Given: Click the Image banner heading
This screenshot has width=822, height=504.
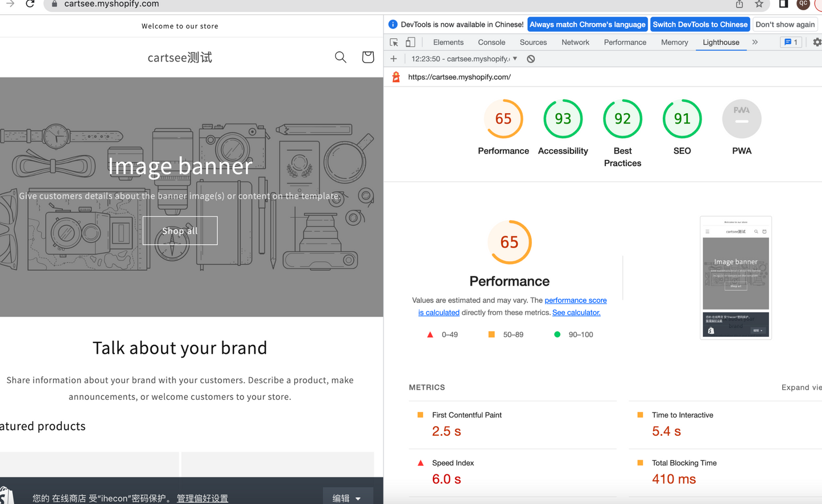Looking at the screenshot, I should click(180, 166).
